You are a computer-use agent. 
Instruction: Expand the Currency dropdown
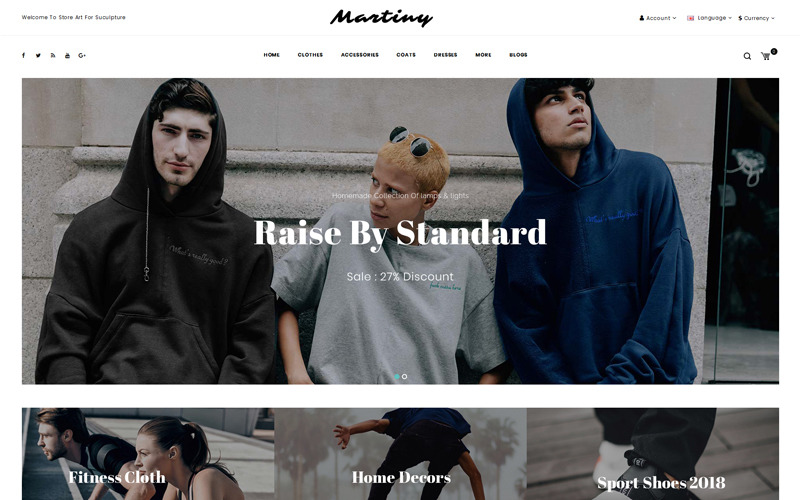point(756,18)
